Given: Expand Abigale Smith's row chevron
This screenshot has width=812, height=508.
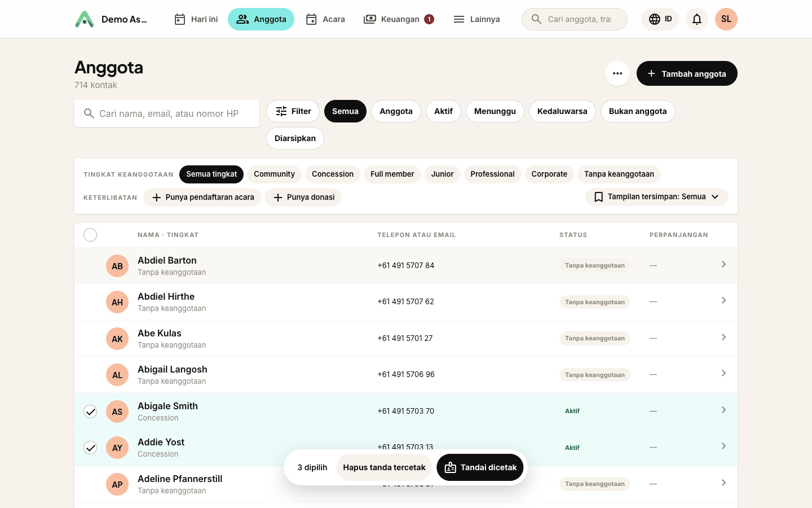Looking at the screenshot, I should (723, 410).
